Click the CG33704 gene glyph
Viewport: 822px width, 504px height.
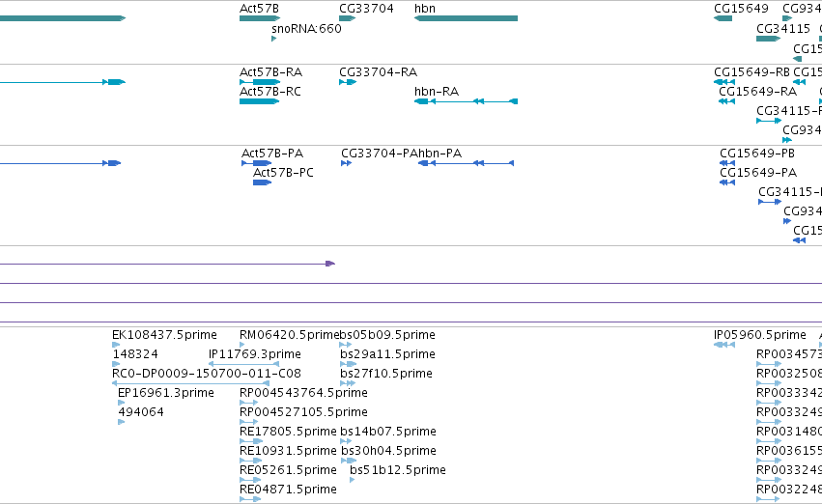pos(347,18)
